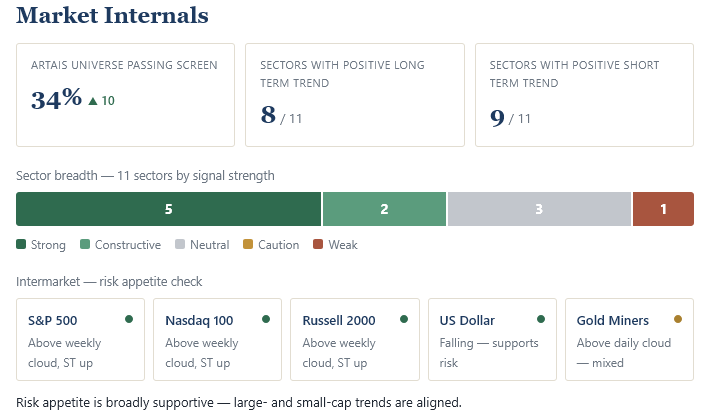Click the Russell 2000 green status dot
This screenshot has height=412, width=721.
tap(404, 319)
